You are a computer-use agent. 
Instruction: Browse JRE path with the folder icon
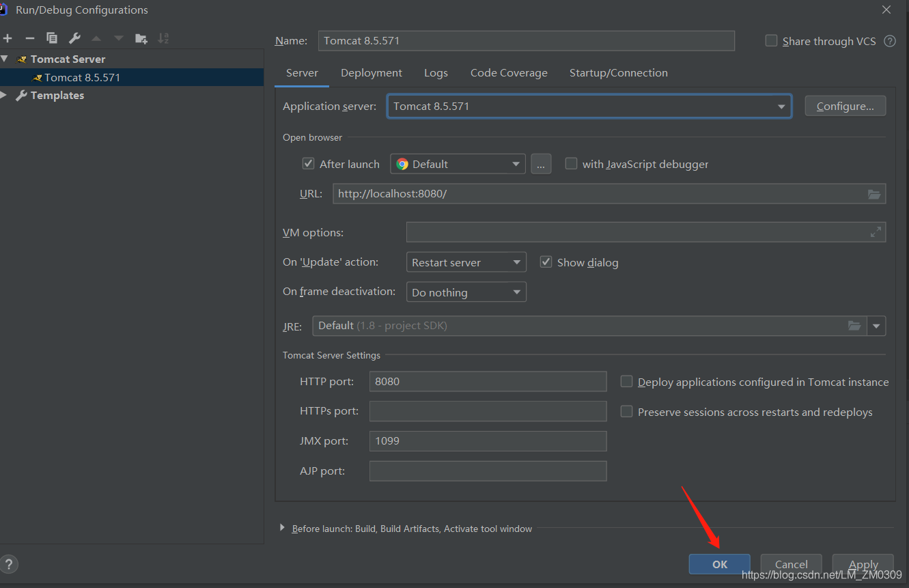[854, 326]
